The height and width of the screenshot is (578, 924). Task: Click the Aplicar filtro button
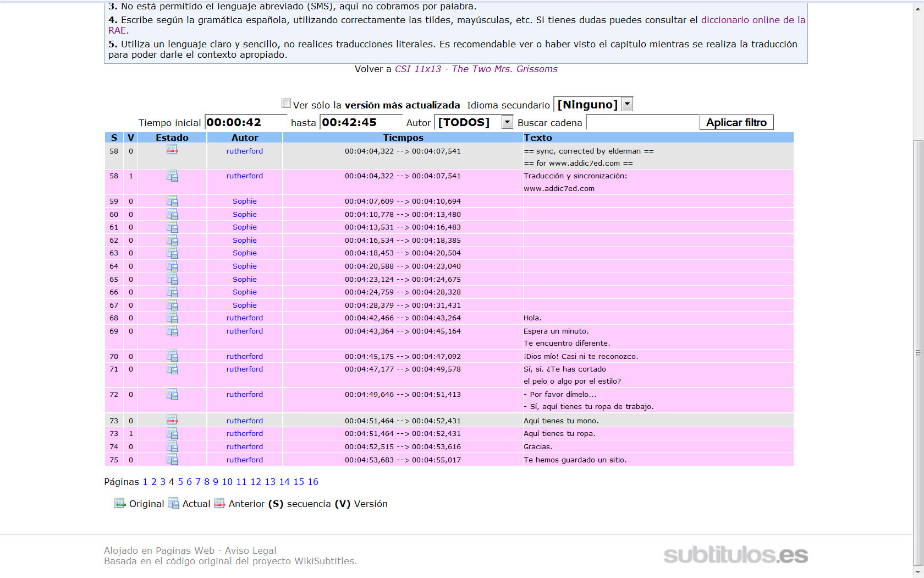click(736, 122)
